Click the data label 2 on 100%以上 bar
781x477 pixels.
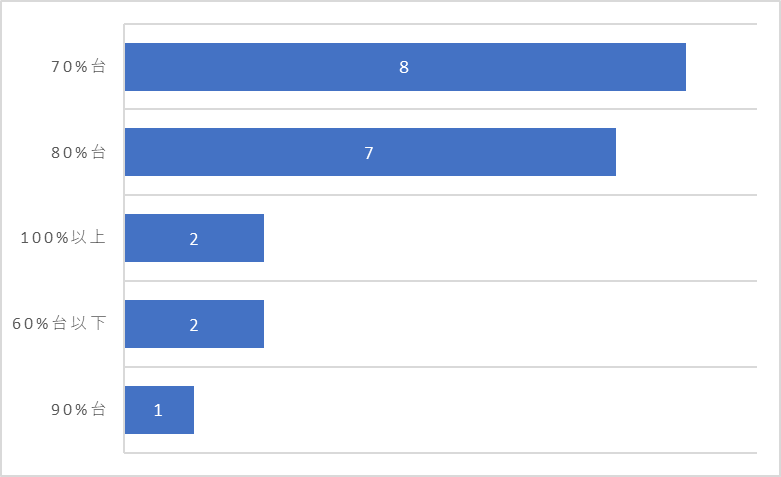pos(194,239)
